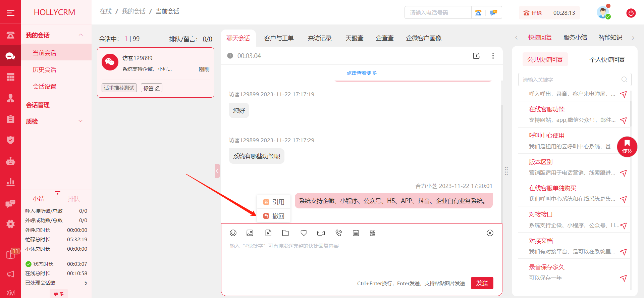Click the folder file upload icon
This screenshot has height=298, width=644.
click(285, 233)
